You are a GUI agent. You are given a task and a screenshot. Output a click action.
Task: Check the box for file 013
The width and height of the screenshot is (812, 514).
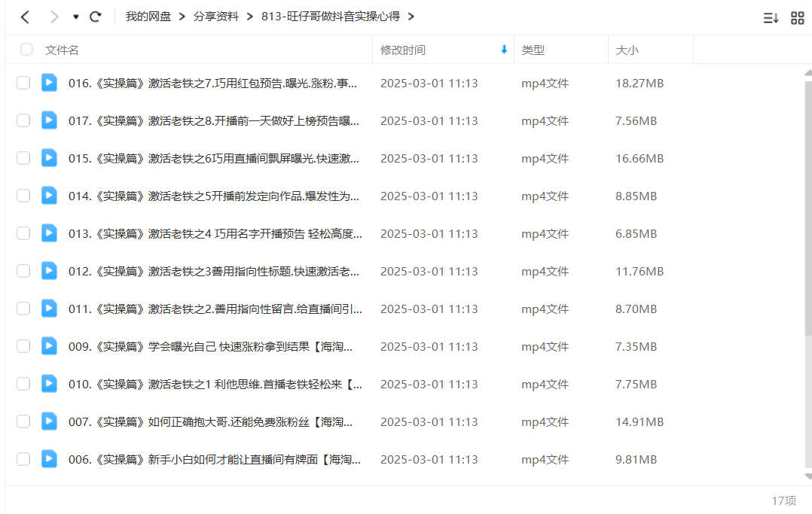point(23,233)
